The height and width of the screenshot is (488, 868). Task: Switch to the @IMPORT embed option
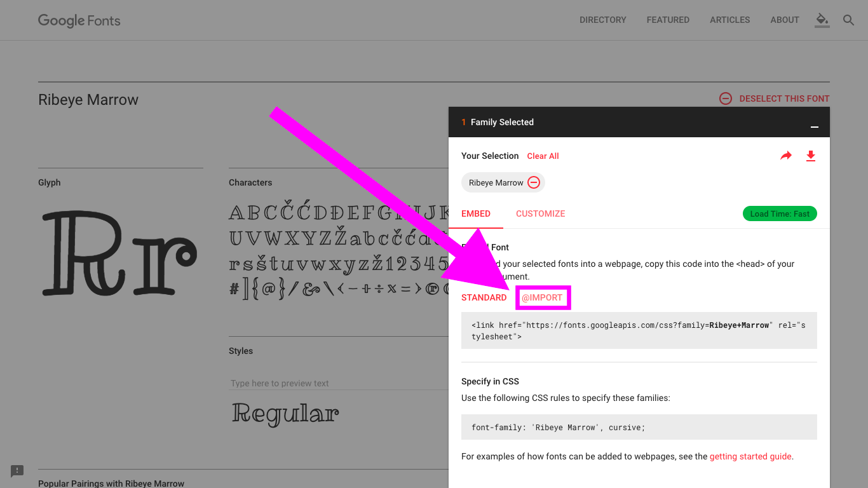point(542,297)
